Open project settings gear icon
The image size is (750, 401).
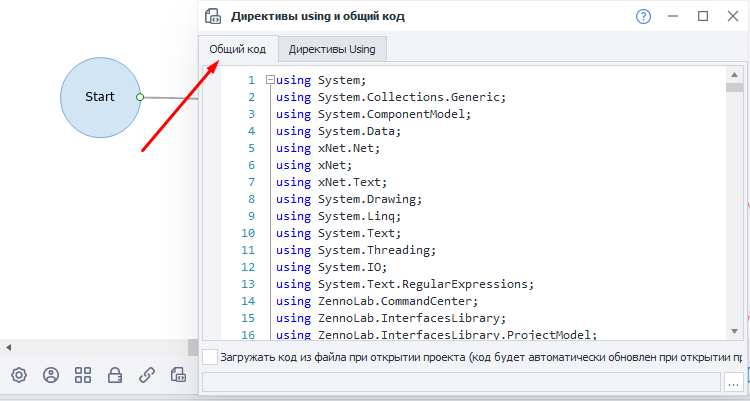click(x=18, y=375)
